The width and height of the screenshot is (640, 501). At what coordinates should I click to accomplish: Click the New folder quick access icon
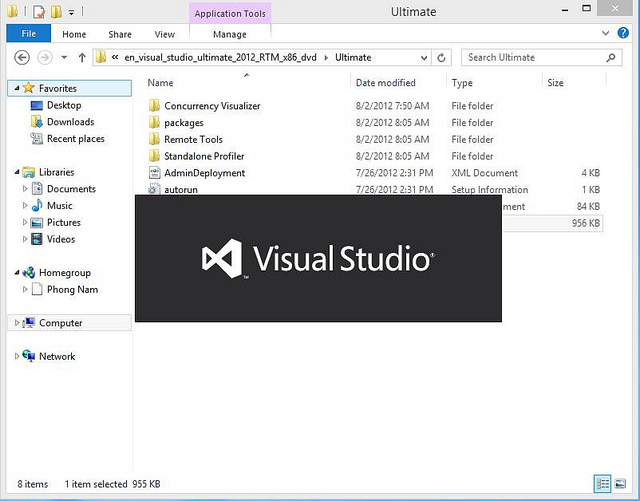point(56,12)
